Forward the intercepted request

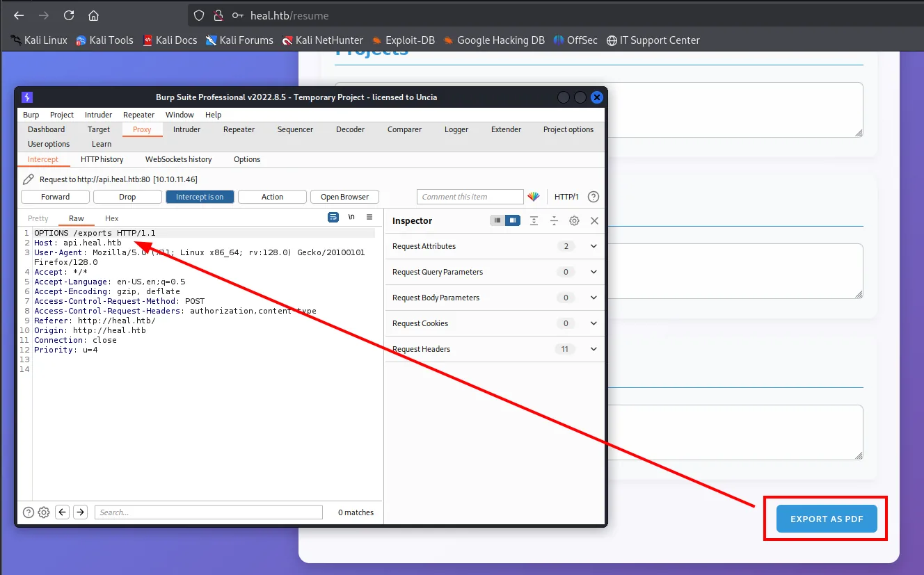point(55,197)
